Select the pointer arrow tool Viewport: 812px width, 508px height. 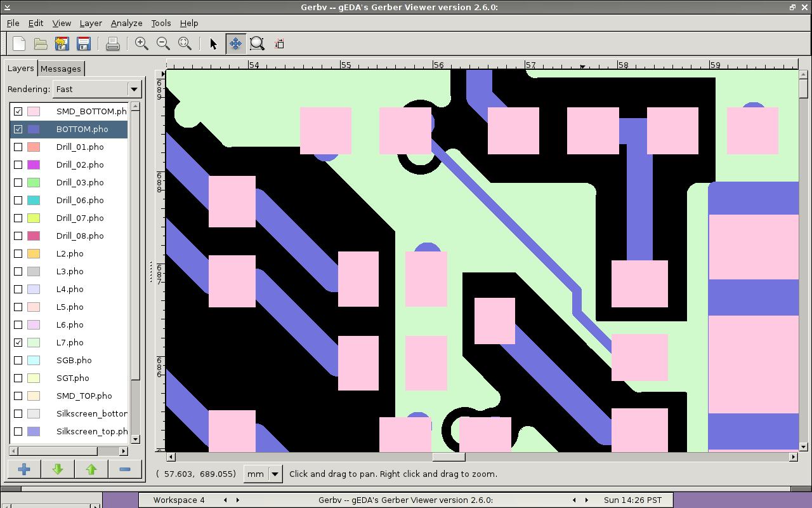(x=213, y=44)
